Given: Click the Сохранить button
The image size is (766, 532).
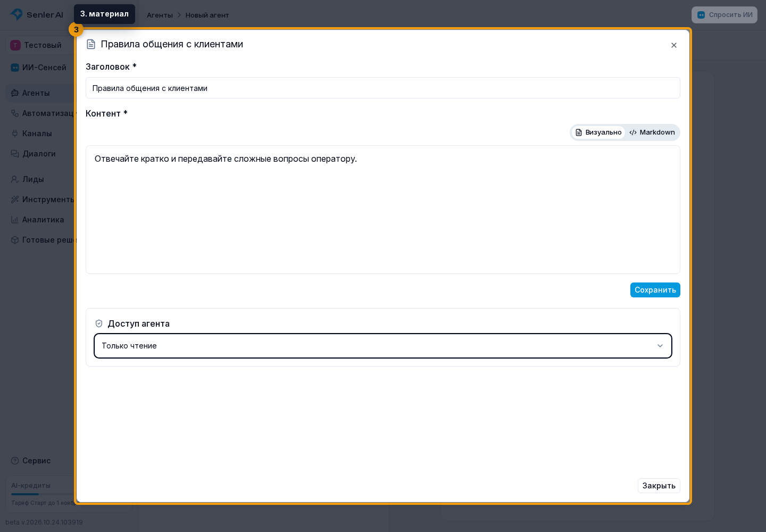Looking at the screenshot, I should 655,290.
